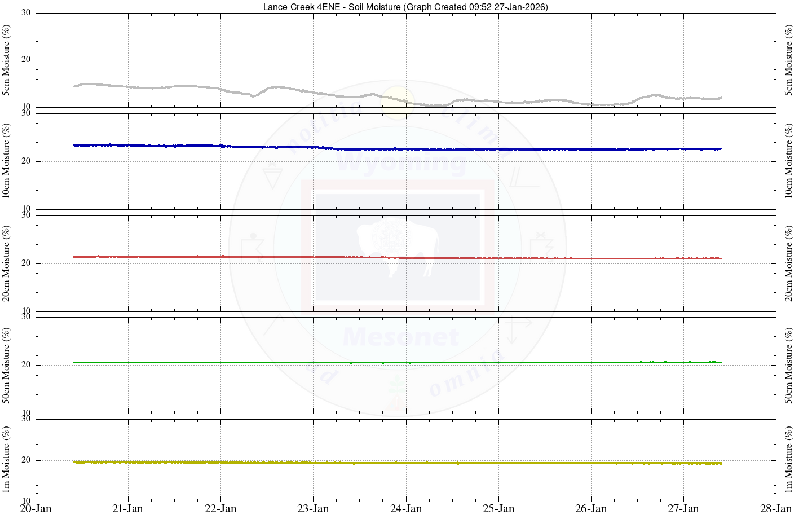The image size is (812, 519).
Task: Click the right "10cm Moisture (%)" axis label
Action: (x=789, y=161)
